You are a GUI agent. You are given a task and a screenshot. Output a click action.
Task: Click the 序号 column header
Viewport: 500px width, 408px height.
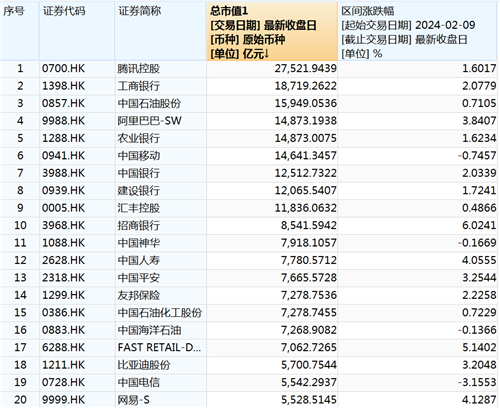tap(20, 32)
